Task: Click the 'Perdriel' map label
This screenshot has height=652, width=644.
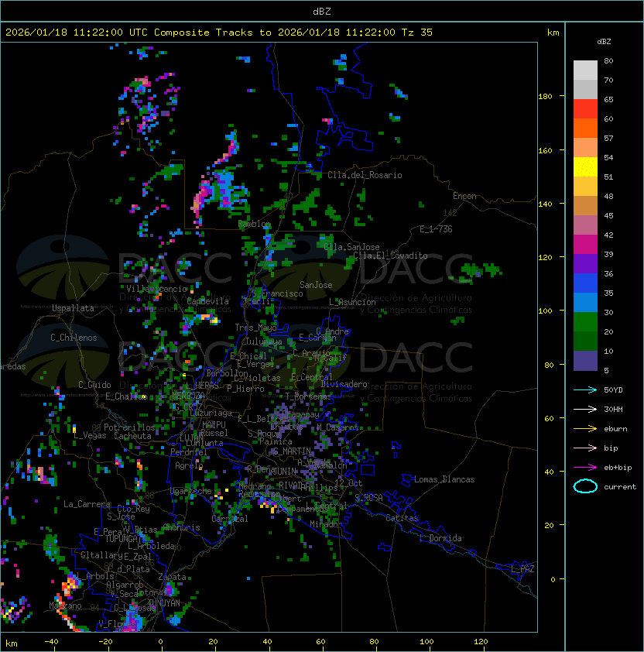Action: 189,452
